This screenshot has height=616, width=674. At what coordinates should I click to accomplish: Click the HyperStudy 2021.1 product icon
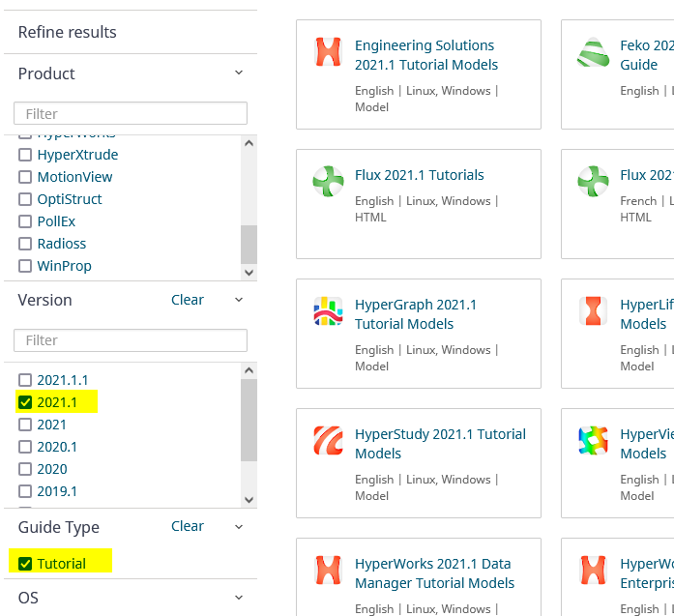(x=328, y=441)
